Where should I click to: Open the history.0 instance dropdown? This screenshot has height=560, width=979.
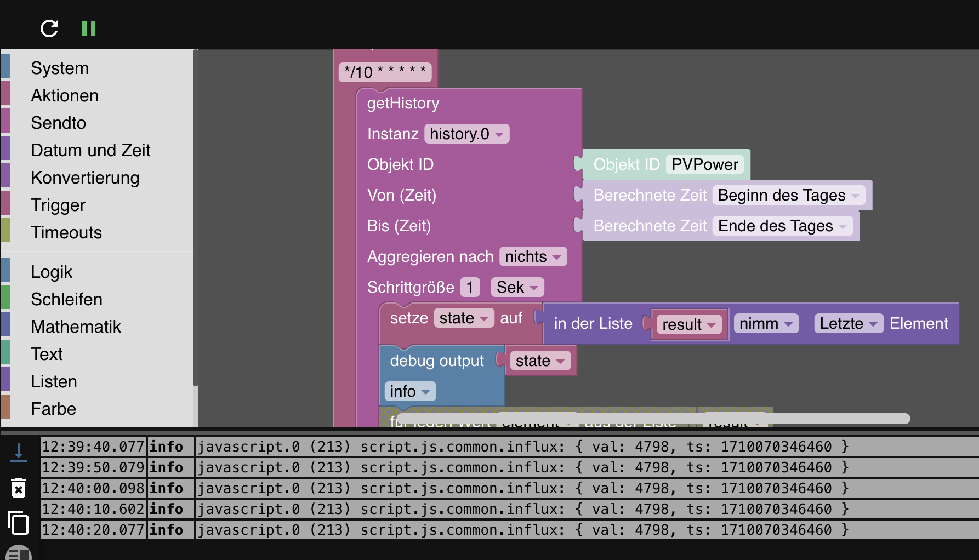(x=466, y=134)
